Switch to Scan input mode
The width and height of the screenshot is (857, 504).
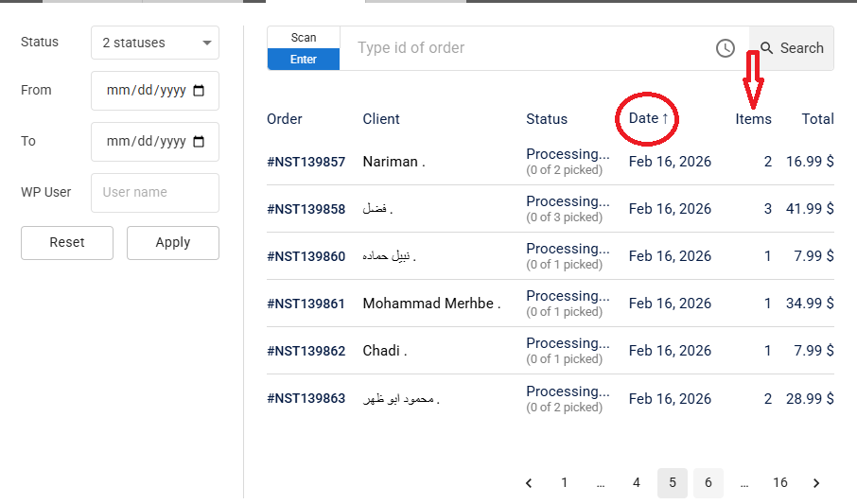pos(304,38)
